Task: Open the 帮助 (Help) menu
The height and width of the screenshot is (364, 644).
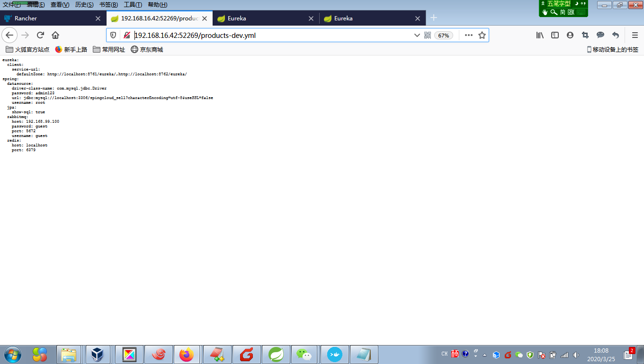Action: click(157, 5)
